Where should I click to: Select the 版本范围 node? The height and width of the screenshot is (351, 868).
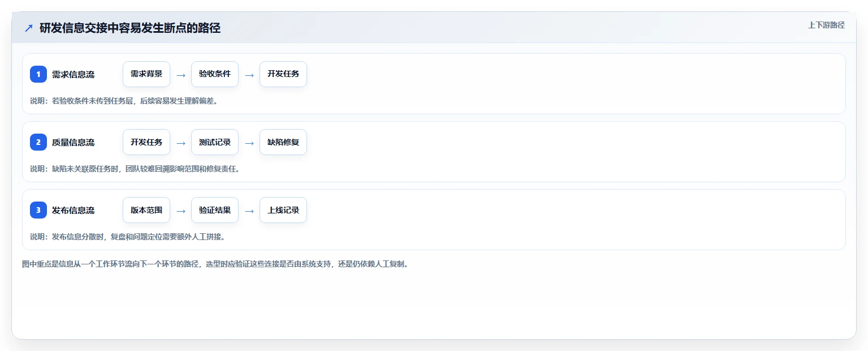(146, 210)
